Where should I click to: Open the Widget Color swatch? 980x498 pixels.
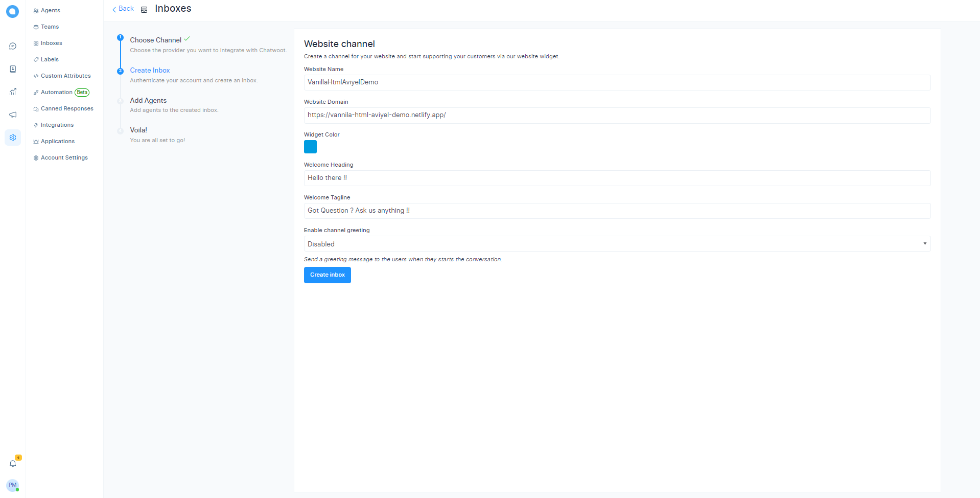pyautogui.click(x=310, y=147)
